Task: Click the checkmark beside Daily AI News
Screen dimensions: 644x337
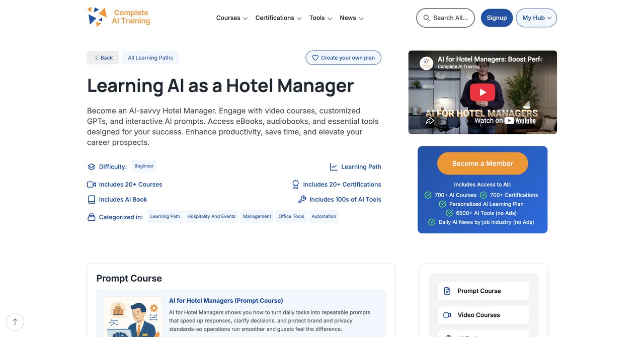Action: click(432, 222)
